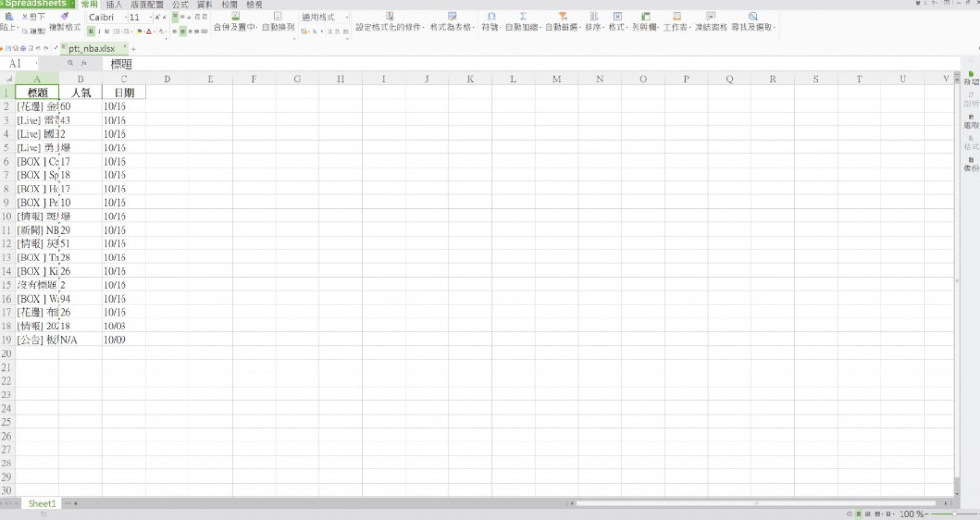The height and width of the screenshot is (520, 980).
Task: Open the 格式 format ribbon button
Action: coord(617,22)
